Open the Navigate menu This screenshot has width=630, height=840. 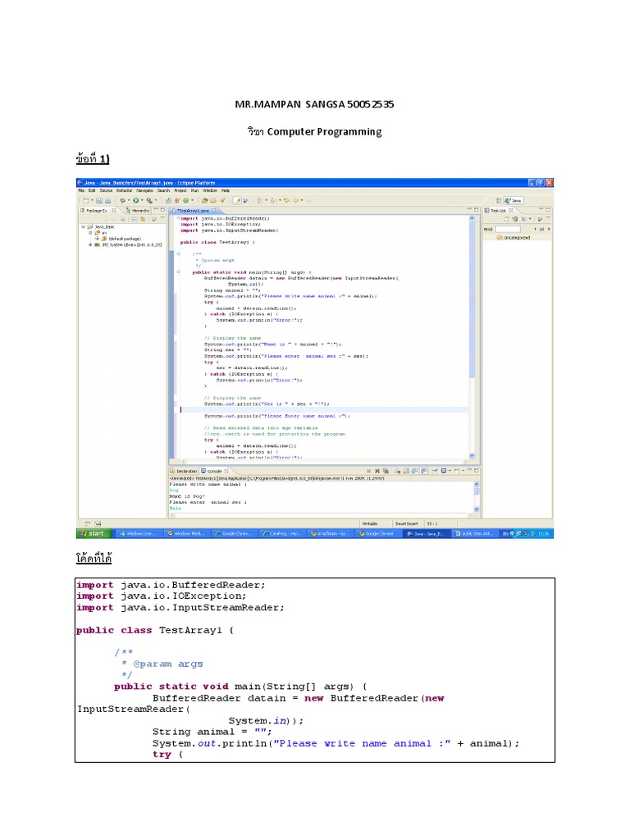tap(145, 190)
